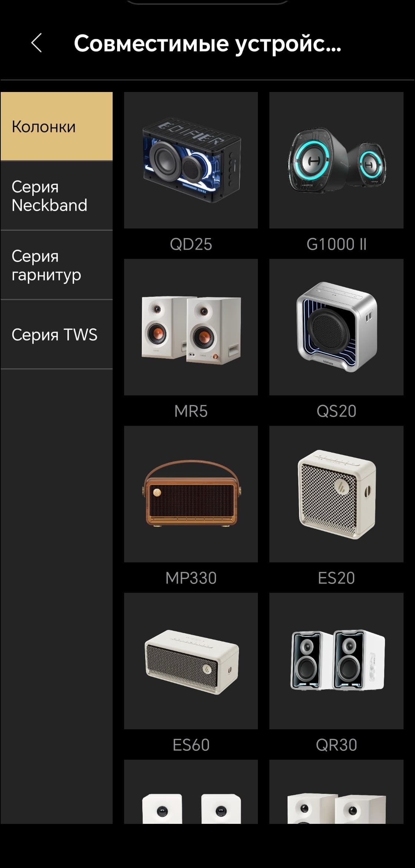Choose the QD25 speaker image

click(x=191, y=160)
